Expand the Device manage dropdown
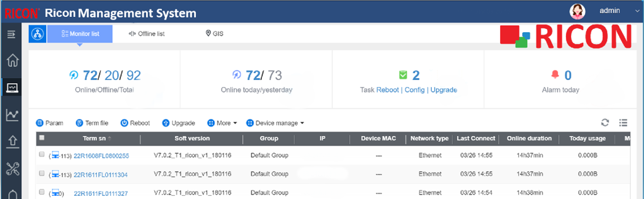 (x=275, y=123)
